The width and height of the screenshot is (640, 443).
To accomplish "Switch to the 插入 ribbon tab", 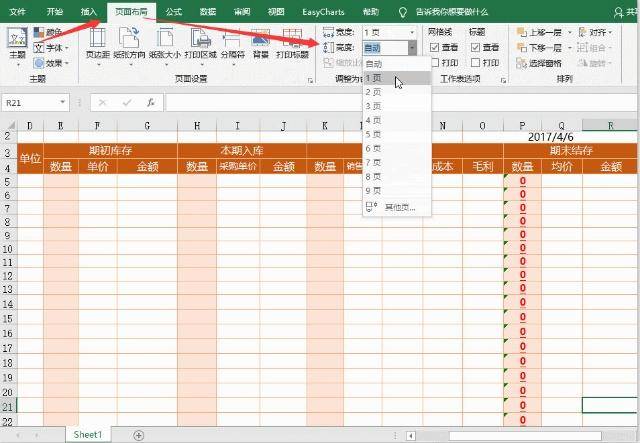I will point(89,12).
